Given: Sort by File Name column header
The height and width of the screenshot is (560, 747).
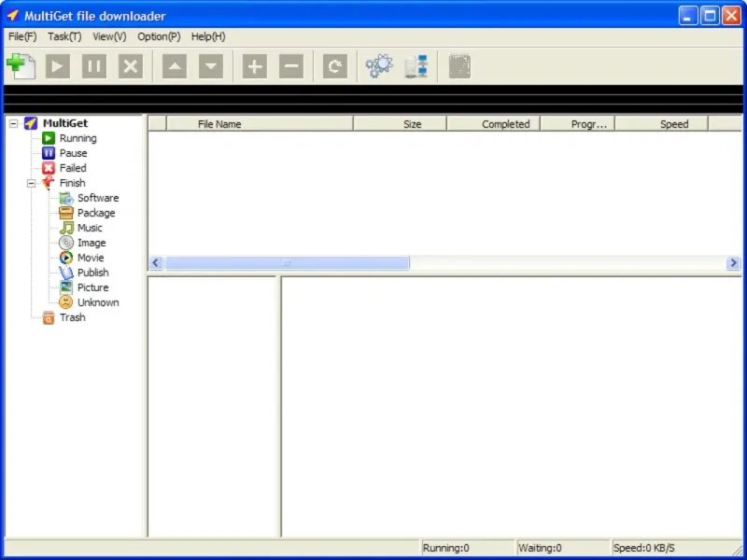Looking at the screenshot, I should tap(260, 124).
